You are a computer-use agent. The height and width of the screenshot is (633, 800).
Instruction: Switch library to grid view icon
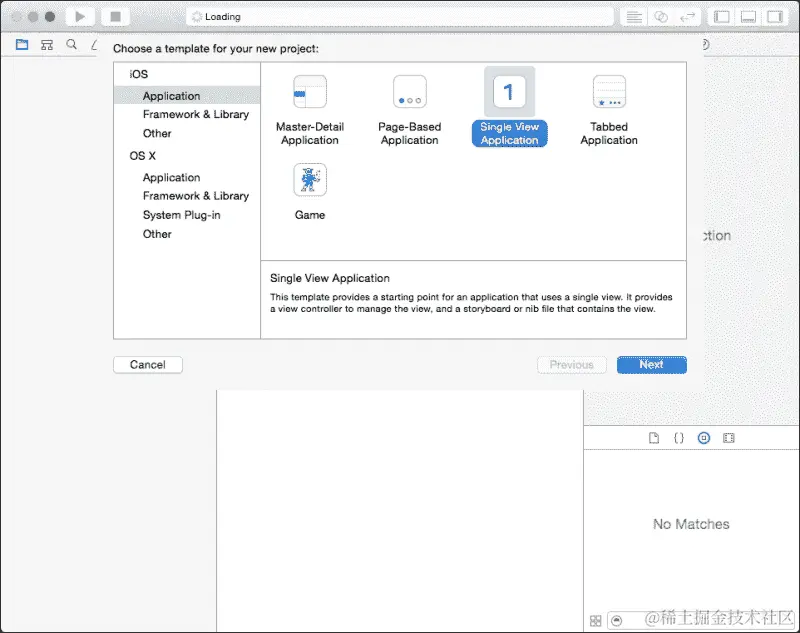[595, 621]
